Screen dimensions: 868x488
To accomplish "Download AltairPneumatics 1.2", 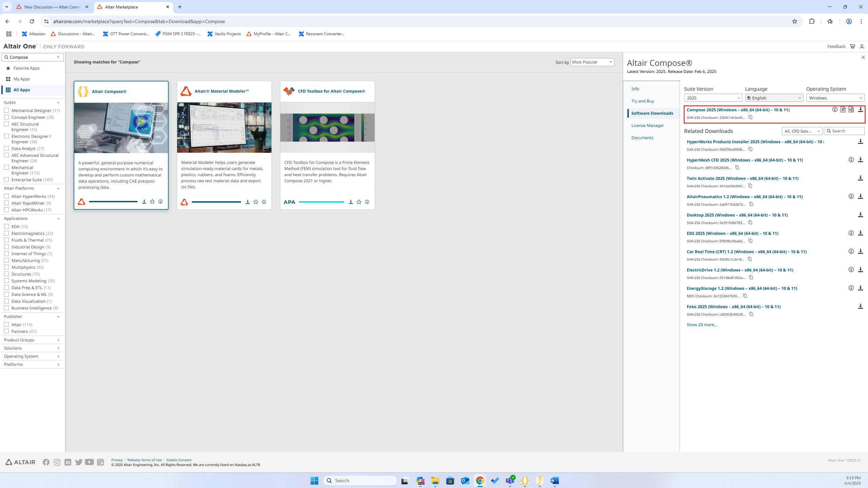I will click(x=860, y=196).
